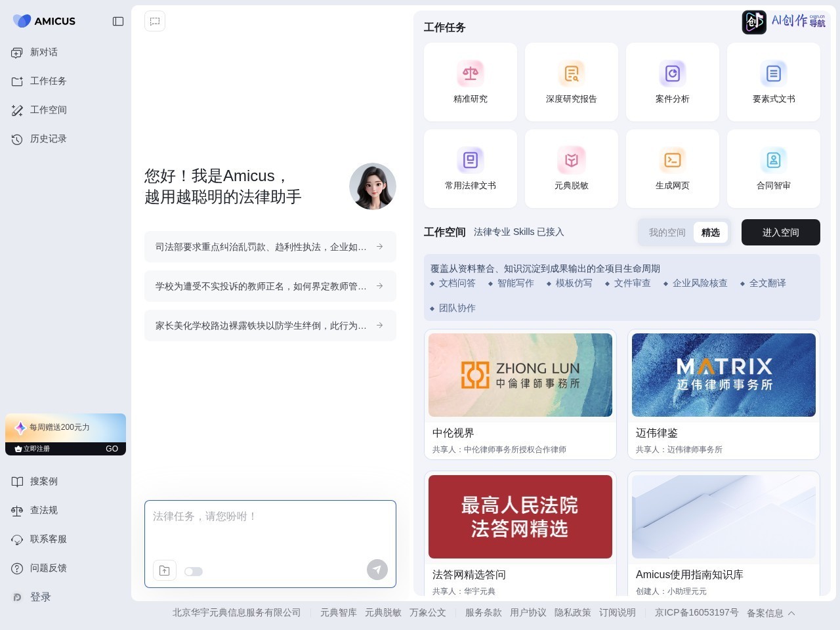Click the send arrow button
Viewport: 840px width, 630px height.
pos(377,570)
